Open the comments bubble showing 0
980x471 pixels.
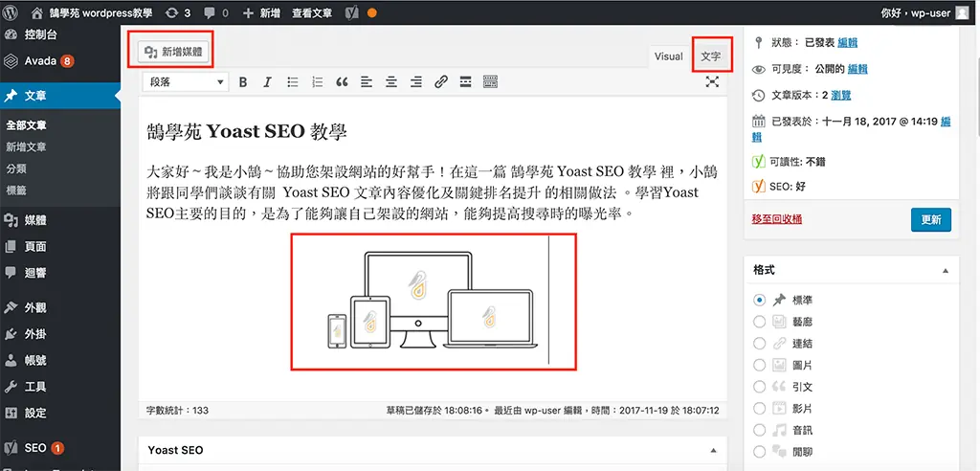[x=215, y=12]
